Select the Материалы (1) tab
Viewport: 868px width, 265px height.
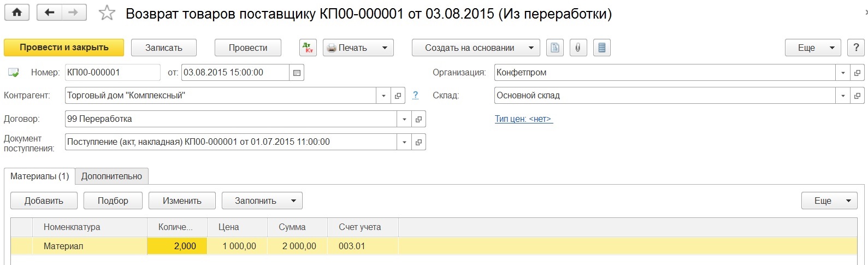pyautogui.click(x=39, y=176)
